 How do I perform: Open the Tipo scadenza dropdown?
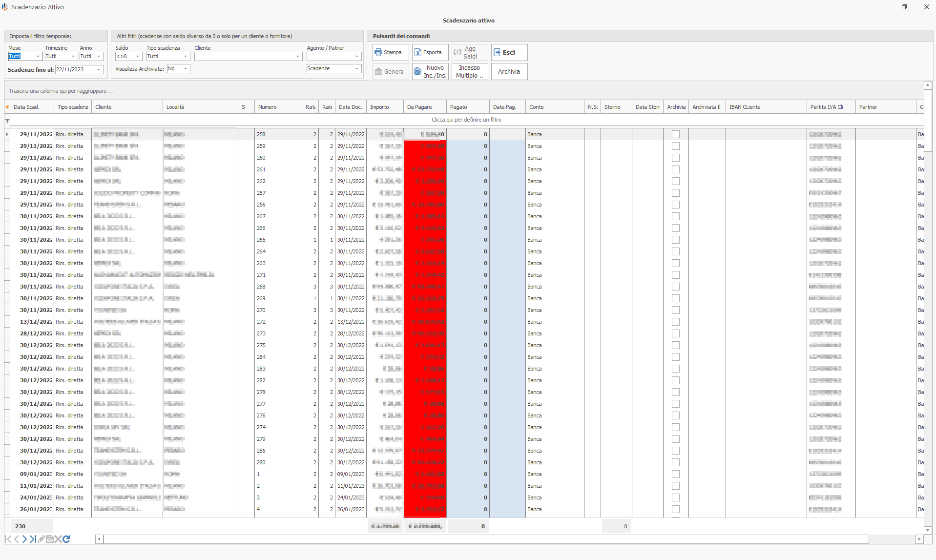coord(186,57)
